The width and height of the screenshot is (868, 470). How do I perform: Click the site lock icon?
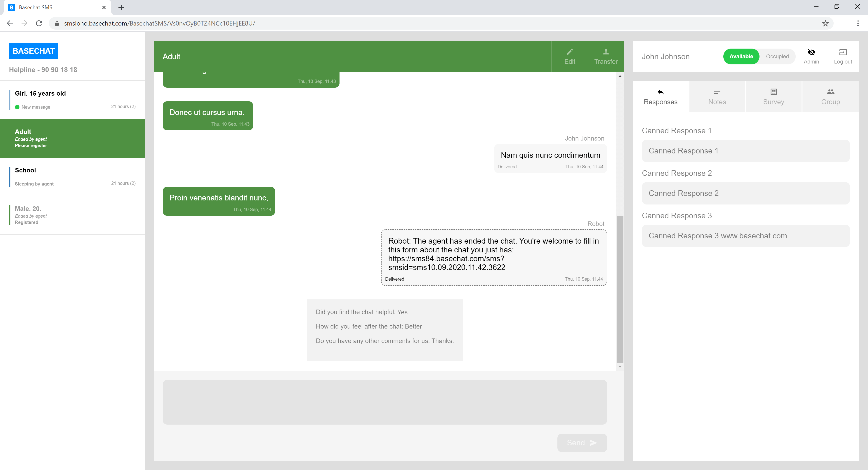(57, 23)
